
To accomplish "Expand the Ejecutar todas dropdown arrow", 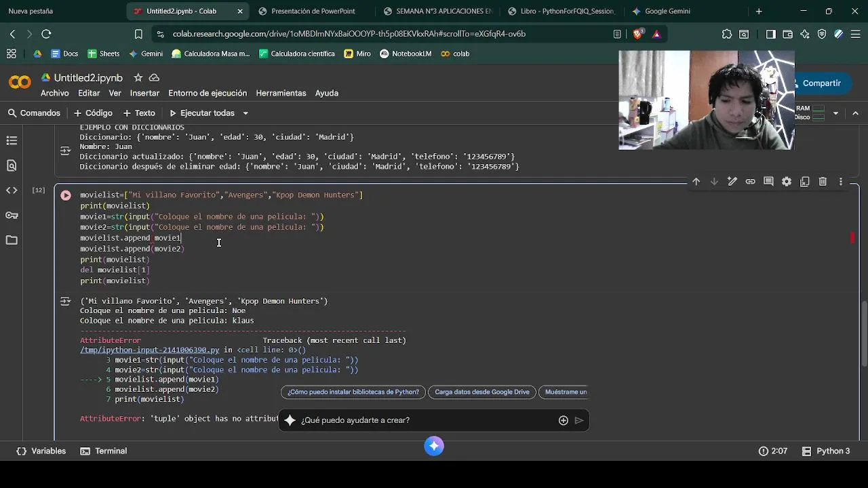I will click(x=245, y=113).
